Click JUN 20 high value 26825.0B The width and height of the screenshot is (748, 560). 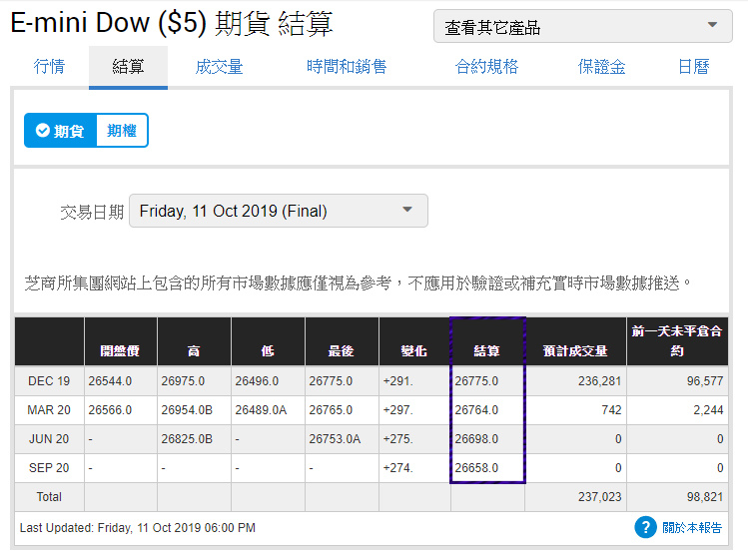(187, 439)
